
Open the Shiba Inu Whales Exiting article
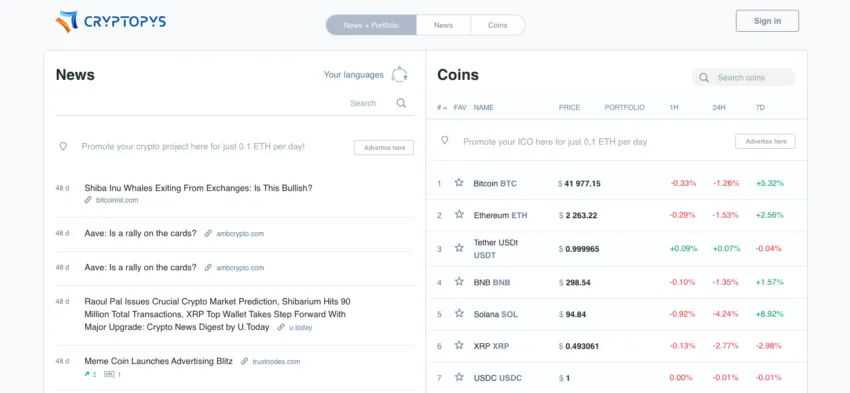tap(198, 188)
